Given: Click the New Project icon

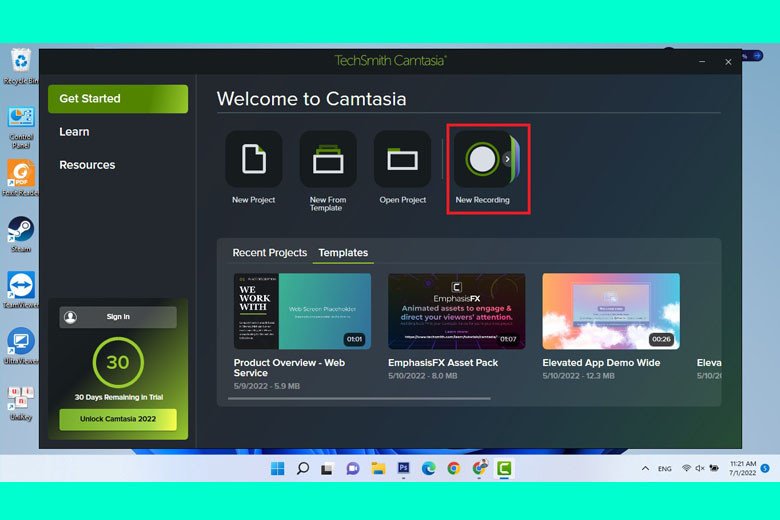Looking at the screenshot, I should (254, 159).
